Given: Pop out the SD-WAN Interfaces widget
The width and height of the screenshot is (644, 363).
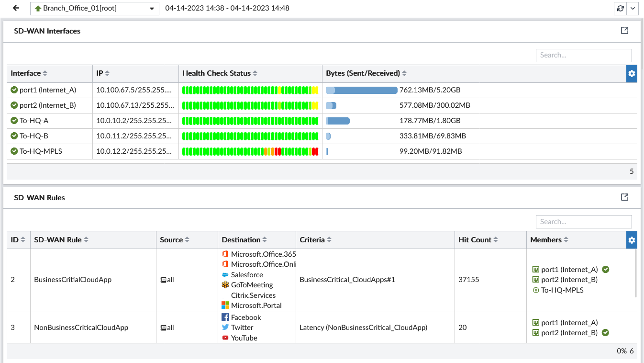Looking at the screenshot, I should 624,30.
